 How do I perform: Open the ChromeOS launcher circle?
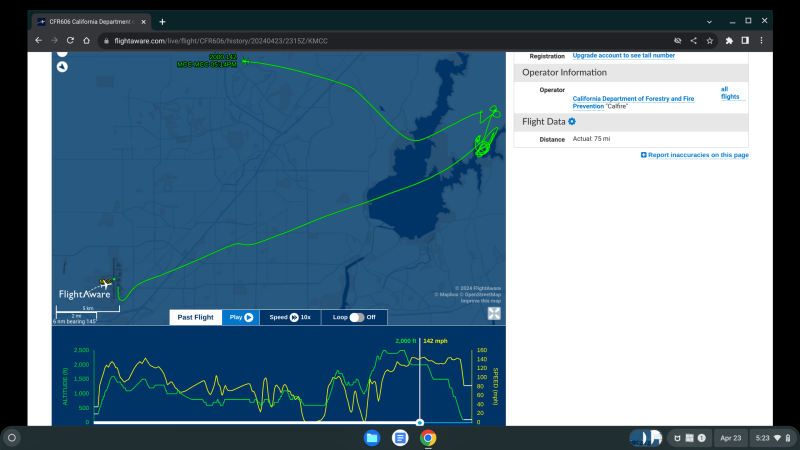(12, 438)
